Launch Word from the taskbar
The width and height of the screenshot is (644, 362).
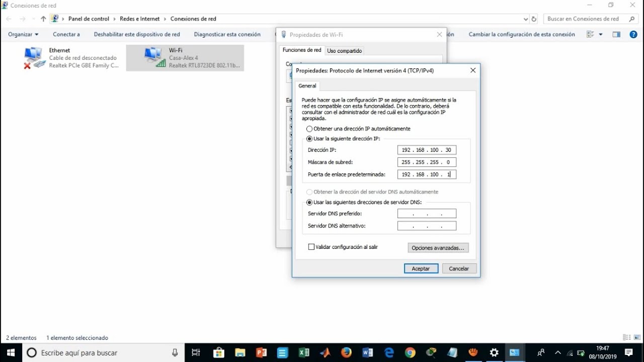click(368, 352)
